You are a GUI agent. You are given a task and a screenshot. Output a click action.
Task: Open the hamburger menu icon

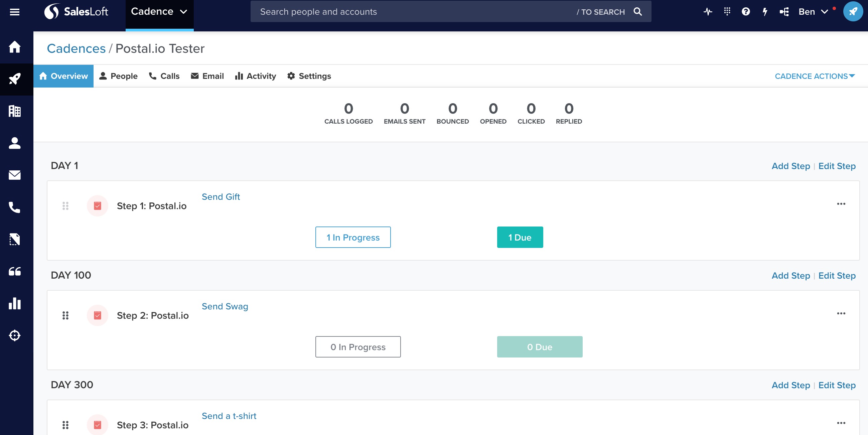coord(14,12)
